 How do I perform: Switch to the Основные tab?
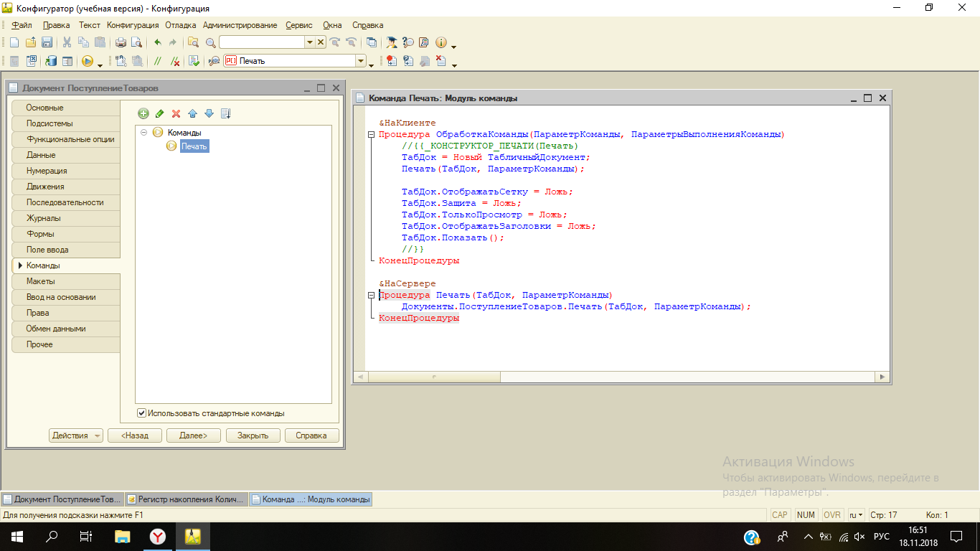[x=66, y=108]
